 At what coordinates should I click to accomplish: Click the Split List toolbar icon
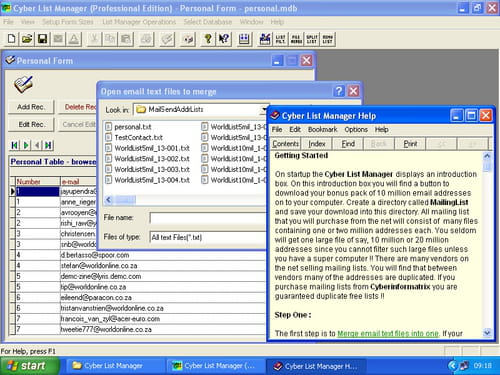pos(312,39)
